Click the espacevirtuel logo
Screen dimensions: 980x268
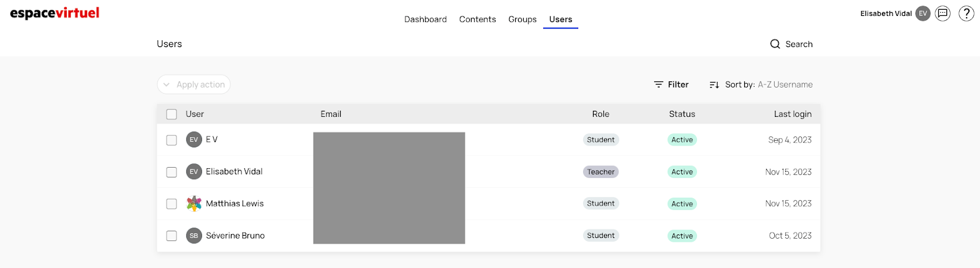coord(55,13)
